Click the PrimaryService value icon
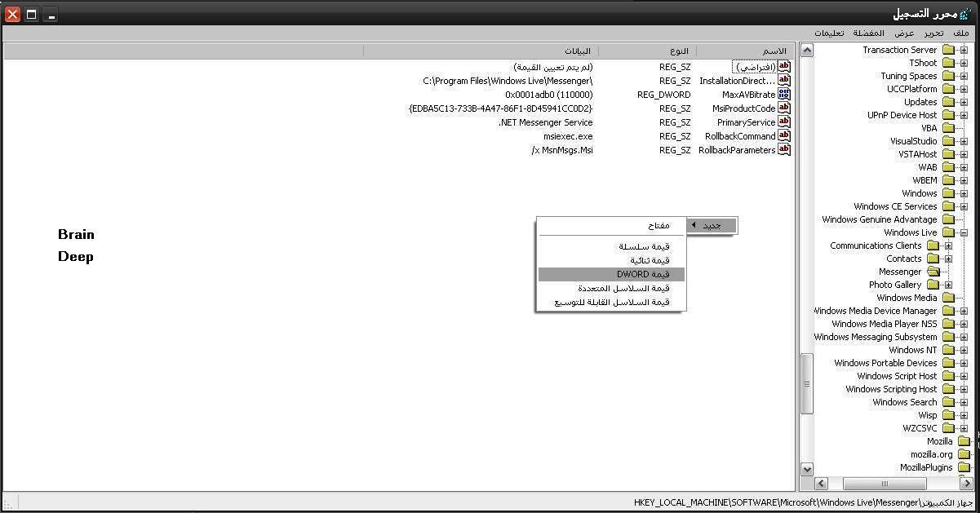 [784, 122]
